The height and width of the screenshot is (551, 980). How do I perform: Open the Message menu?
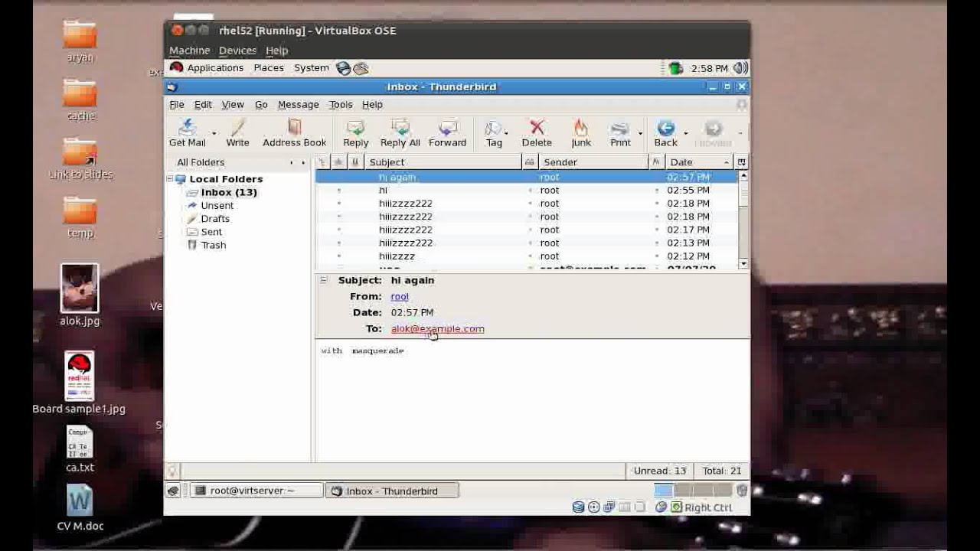click(x=298, y=105)
